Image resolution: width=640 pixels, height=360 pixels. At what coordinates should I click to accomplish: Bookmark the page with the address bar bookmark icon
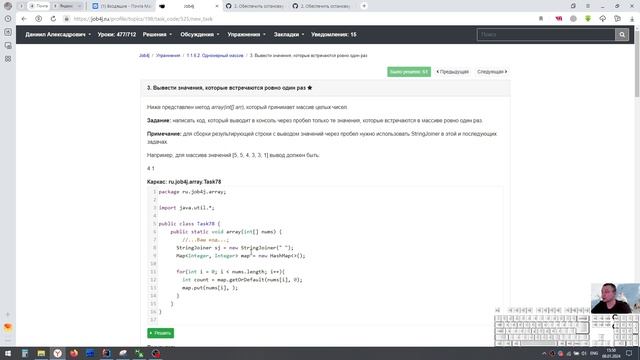[x=541, y=19]
